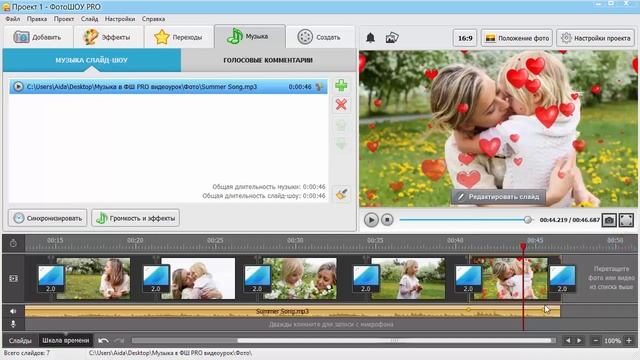640x360 pixels.
Task: Click the red playhead marker on ruler
Action: [523, 247]
